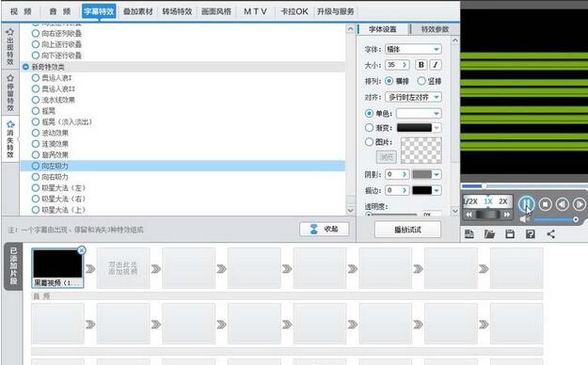Click the new project document icon
The image size is (588, 365).
(469, 234)
